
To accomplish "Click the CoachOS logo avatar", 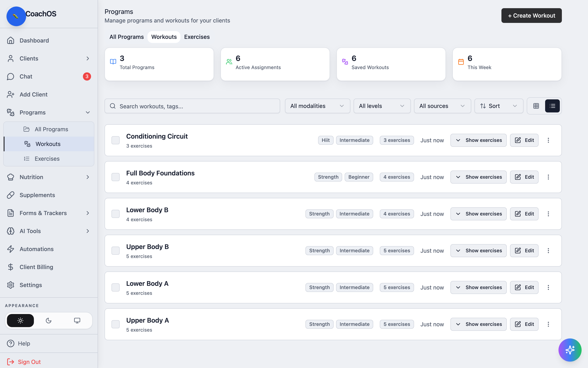I will [x=16, y=16].
